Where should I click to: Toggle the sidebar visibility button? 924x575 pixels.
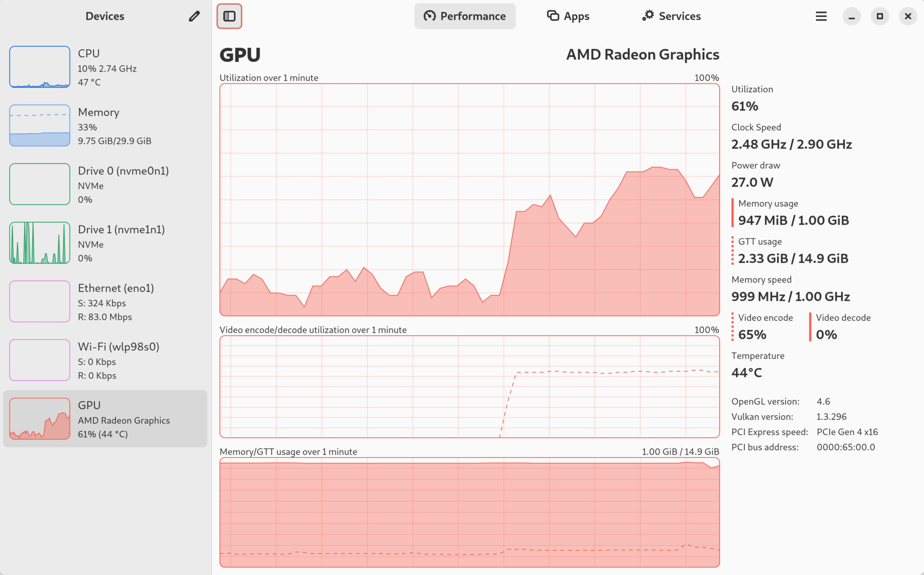[229, 16]
